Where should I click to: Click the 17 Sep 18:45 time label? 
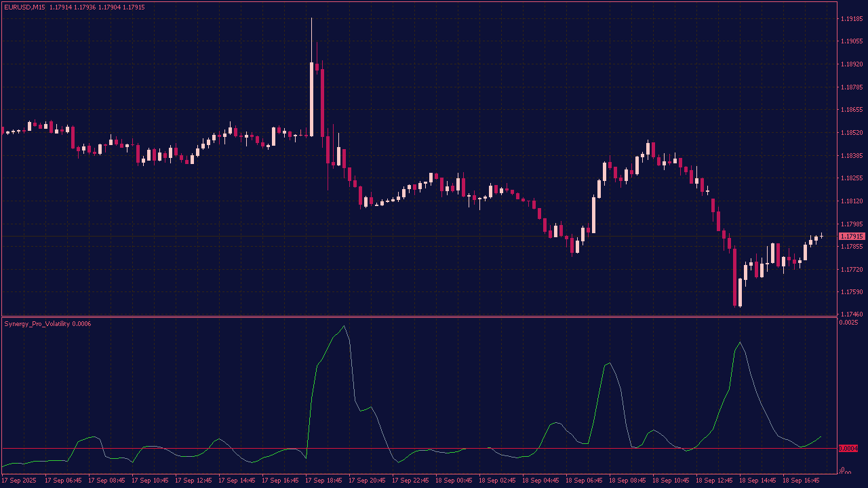pos(324,481)
